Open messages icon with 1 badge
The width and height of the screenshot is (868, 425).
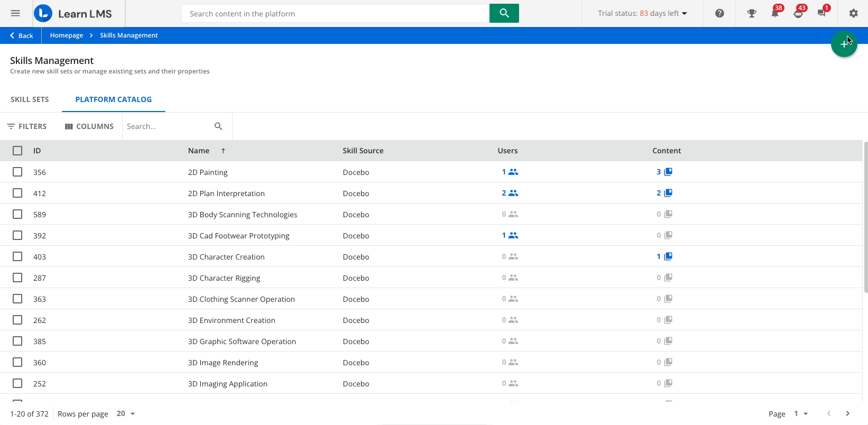click(822, 13)
